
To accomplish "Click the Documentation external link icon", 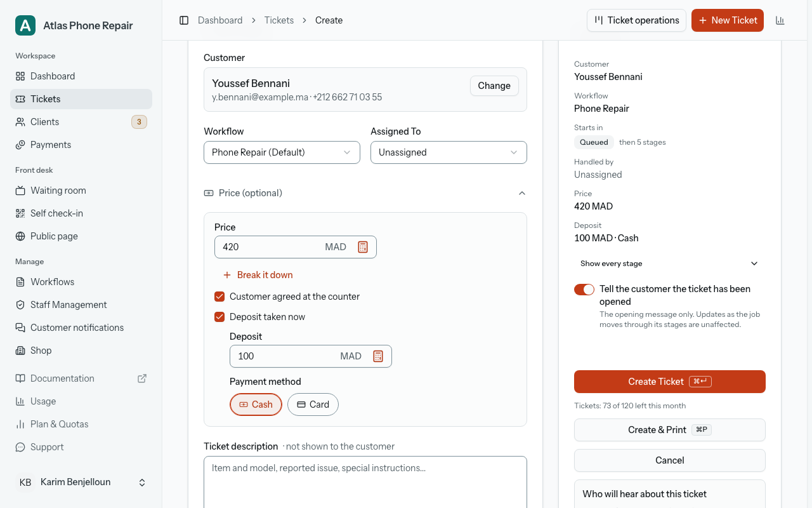I will [x=142, y=378].
